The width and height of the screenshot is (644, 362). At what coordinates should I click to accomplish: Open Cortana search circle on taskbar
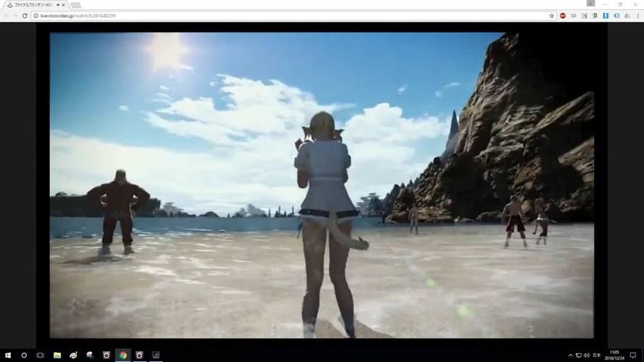coord(24,355)
